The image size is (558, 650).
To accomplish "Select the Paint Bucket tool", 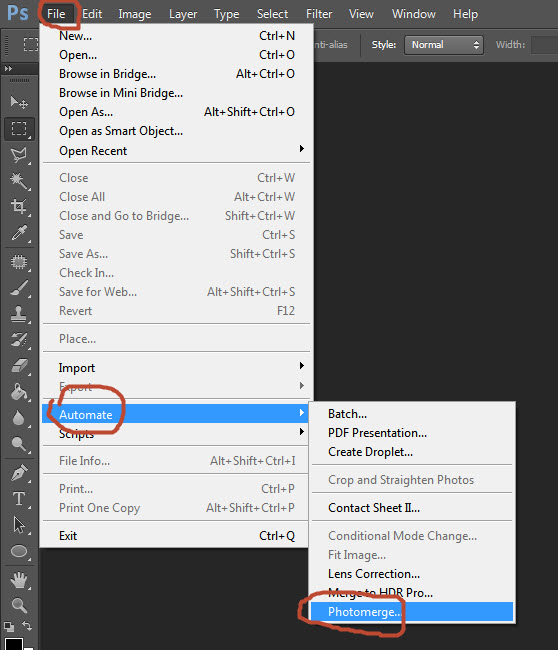I will 19,392.
